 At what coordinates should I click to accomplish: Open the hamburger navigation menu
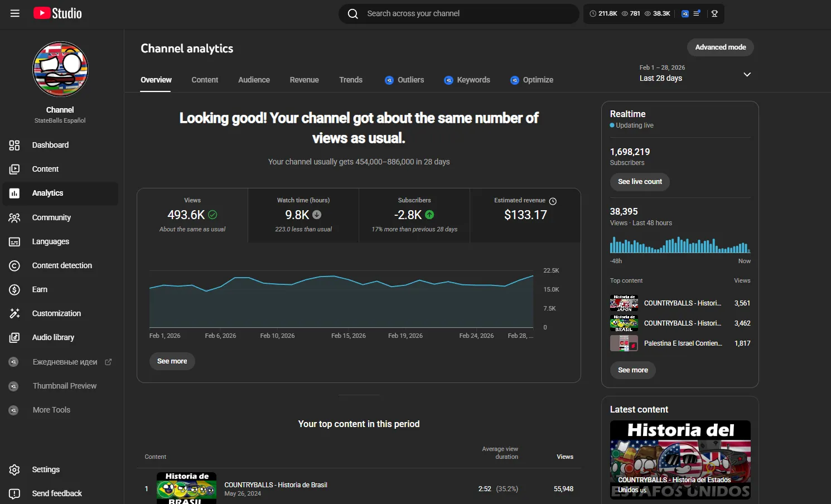pos(15,13)
